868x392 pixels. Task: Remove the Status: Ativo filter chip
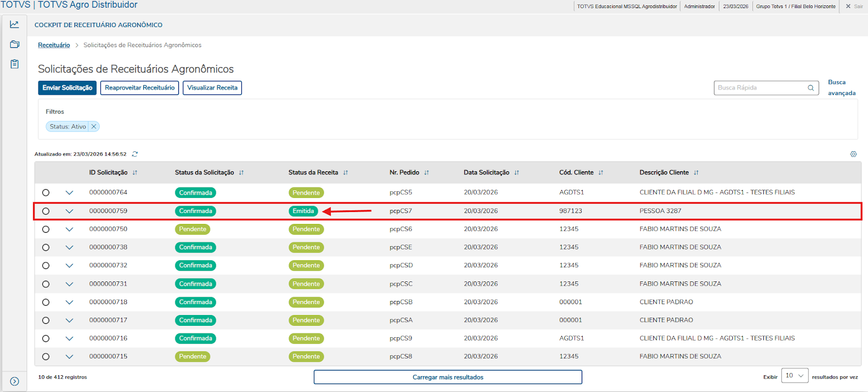point(94,126)
